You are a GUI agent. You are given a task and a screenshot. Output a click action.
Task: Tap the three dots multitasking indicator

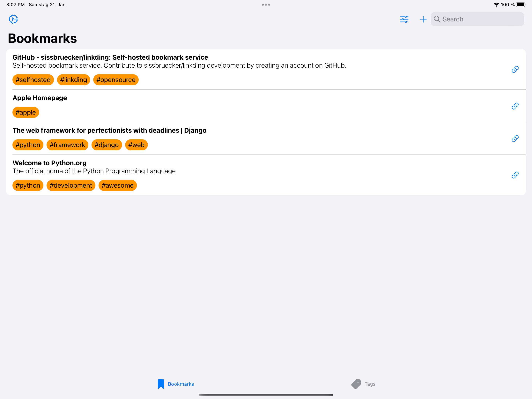pyautogui.click(x=266, y=4)
